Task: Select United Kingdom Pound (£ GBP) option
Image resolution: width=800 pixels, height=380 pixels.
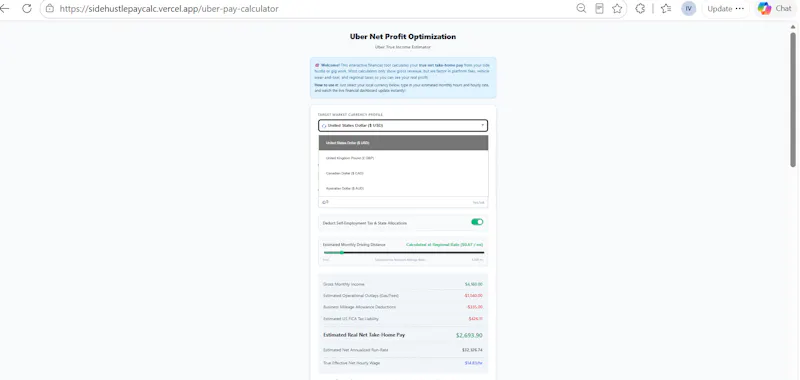Action: [403, 158]
